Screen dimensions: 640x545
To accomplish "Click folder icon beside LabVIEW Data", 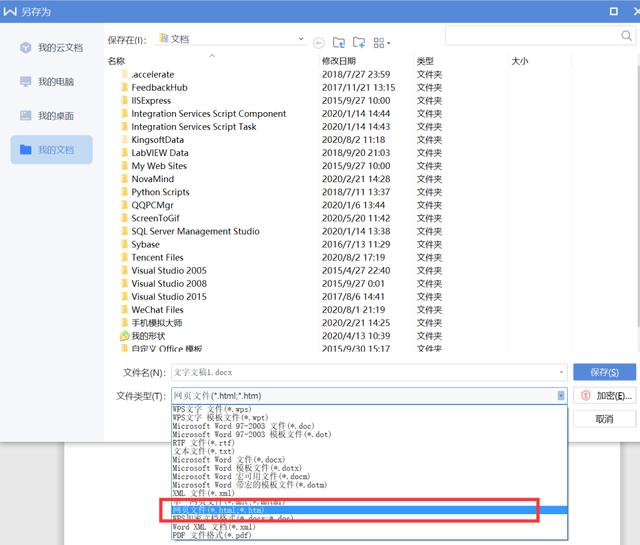I will pyautogui.click(x=124, y=153).
